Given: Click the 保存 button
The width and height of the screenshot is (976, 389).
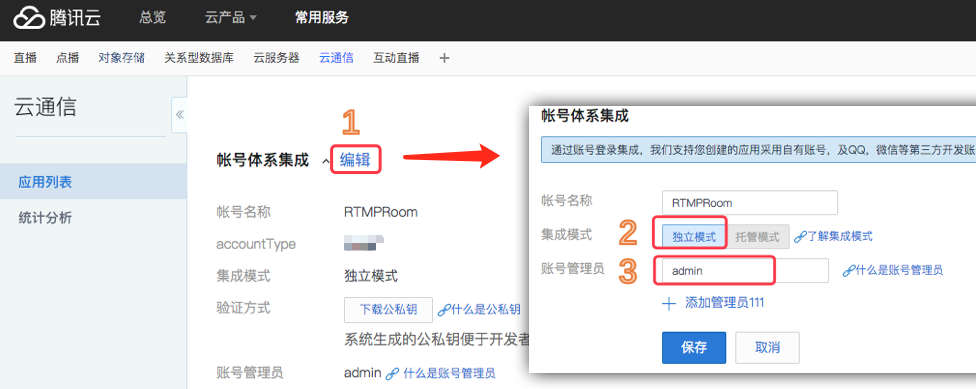Looking at the screenshot, I should pos(694,347).
